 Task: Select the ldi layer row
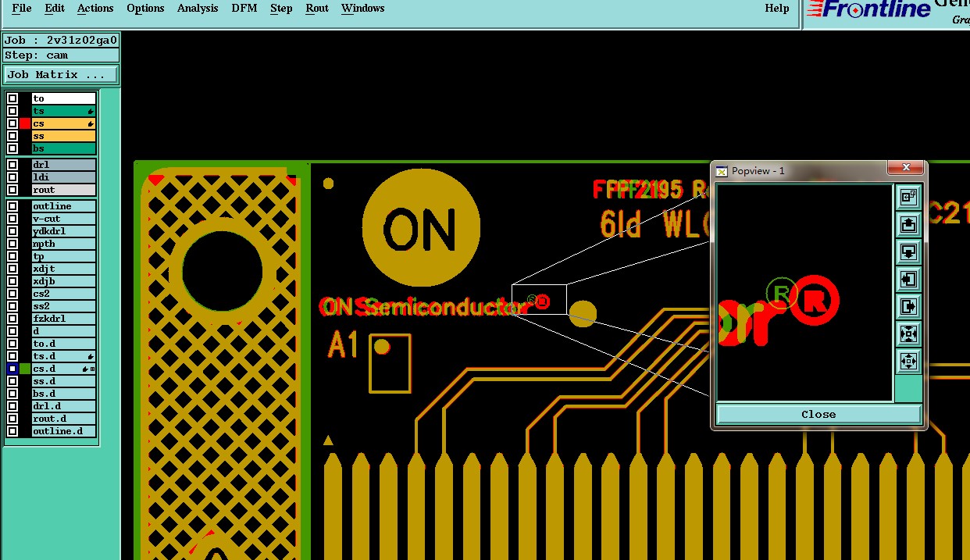63,177
